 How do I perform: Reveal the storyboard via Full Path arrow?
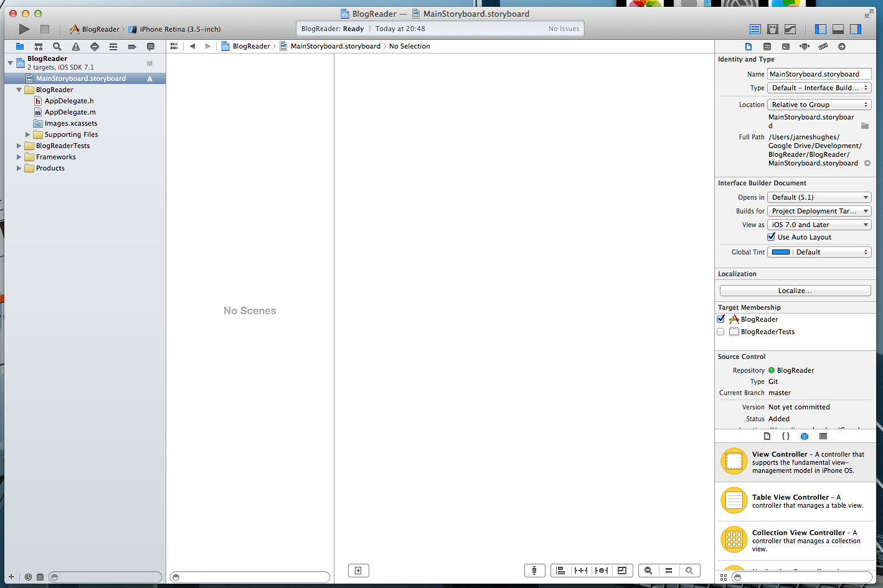[x=867, y=163]
